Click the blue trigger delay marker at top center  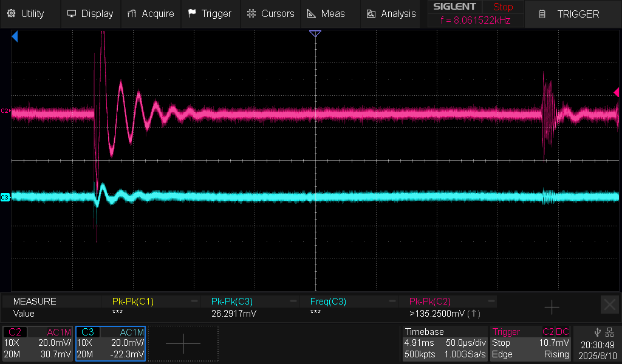315,34
